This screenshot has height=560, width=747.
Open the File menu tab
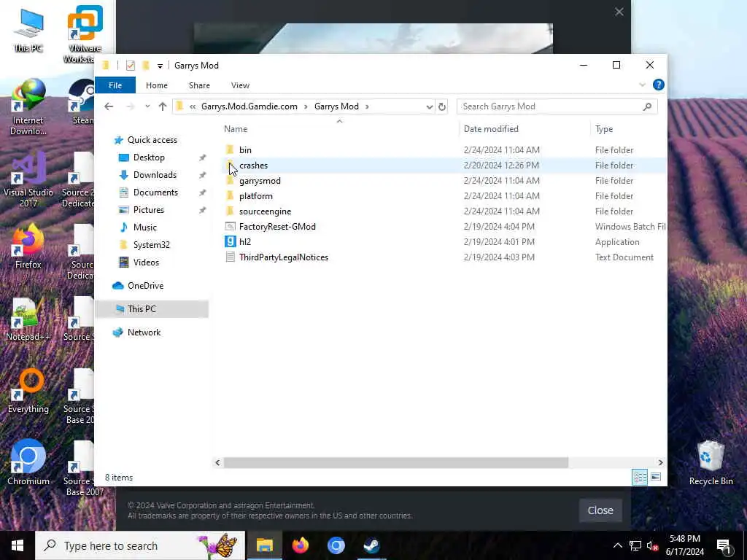(115, 85)
